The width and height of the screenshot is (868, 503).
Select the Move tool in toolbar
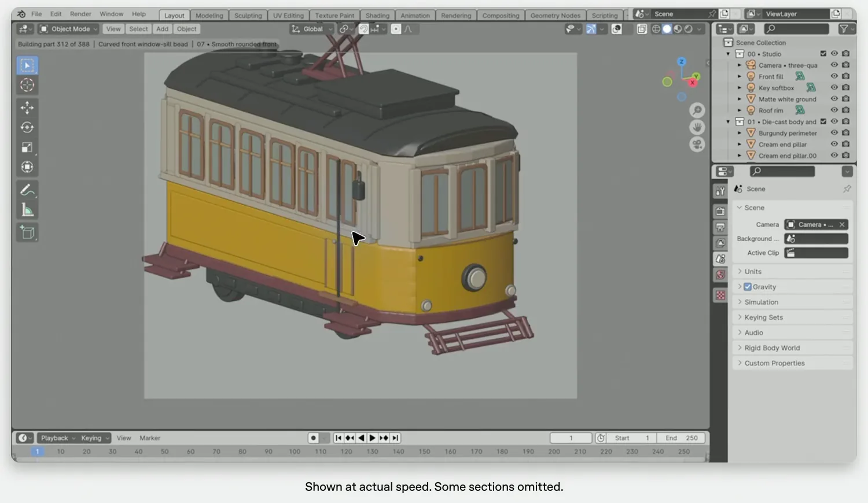pos(27,108)
